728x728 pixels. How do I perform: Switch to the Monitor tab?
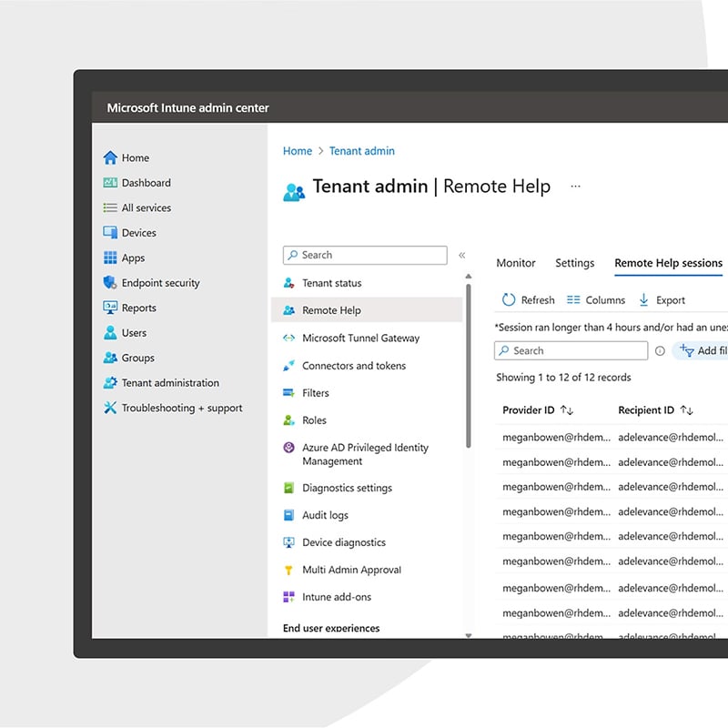pos(515,263)
